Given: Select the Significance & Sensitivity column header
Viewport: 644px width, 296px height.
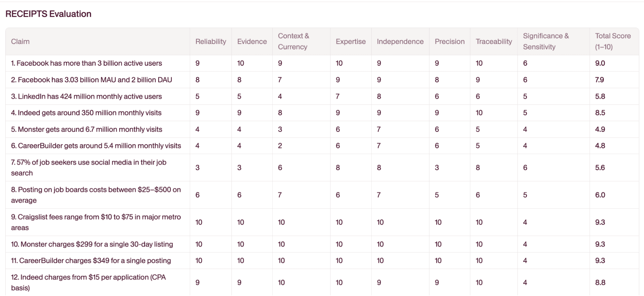Looking at the screenshot, I should (x=546, y=42).
